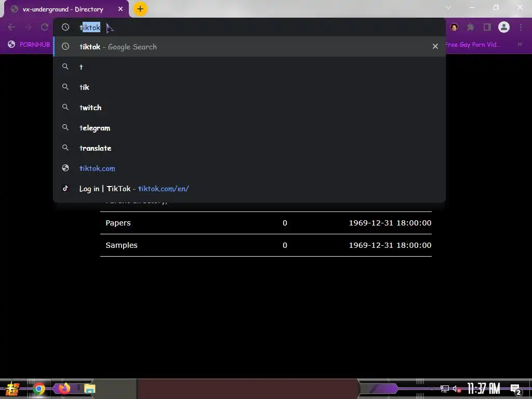Open the partially hidden bookmark at right

473,45
